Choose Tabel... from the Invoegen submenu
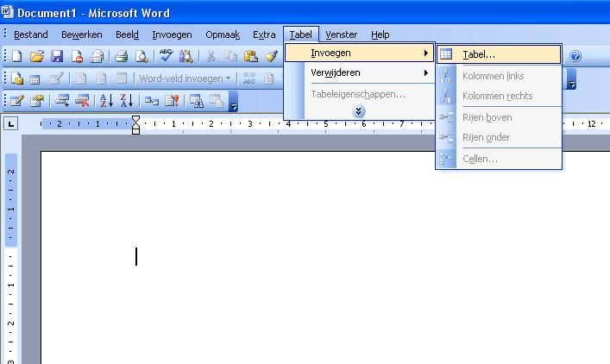The image size is (610, 364). pyautogui.click(x=499, y=55)
